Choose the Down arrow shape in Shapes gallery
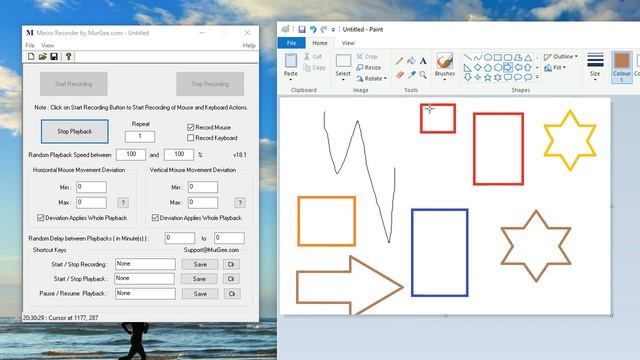The width and height of the screenshot is (640, 360). [468, 77]
